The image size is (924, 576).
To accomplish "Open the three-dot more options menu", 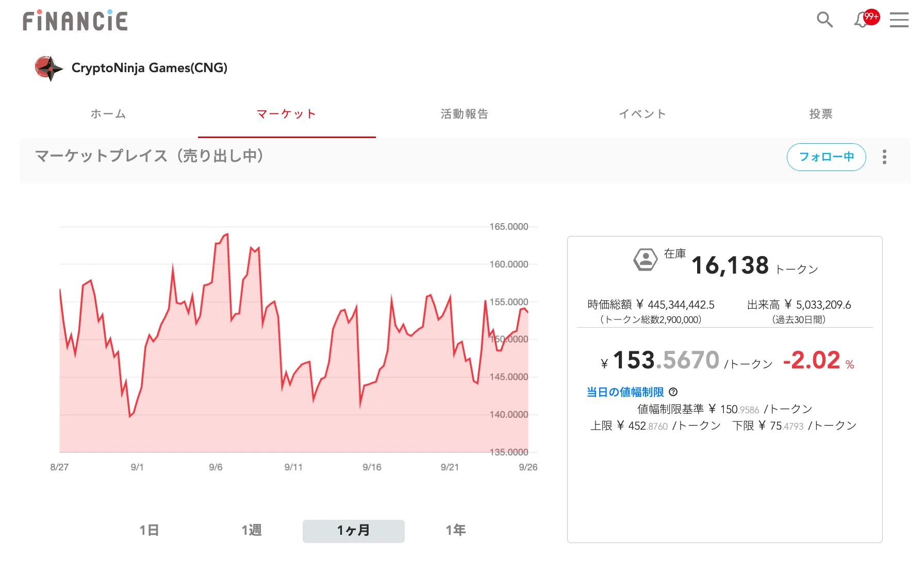I will click(884, 157).
